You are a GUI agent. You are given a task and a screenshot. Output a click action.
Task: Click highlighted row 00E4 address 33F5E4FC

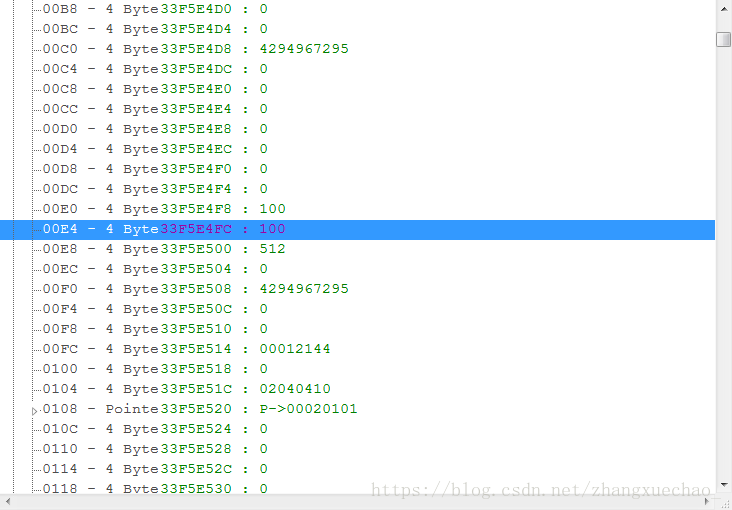tap(357, 229)
